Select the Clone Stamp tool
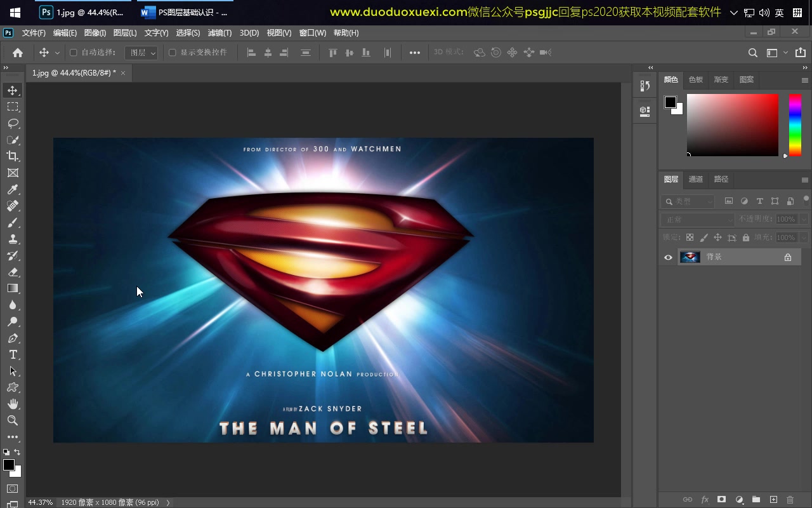 click(x=13, y=239)
